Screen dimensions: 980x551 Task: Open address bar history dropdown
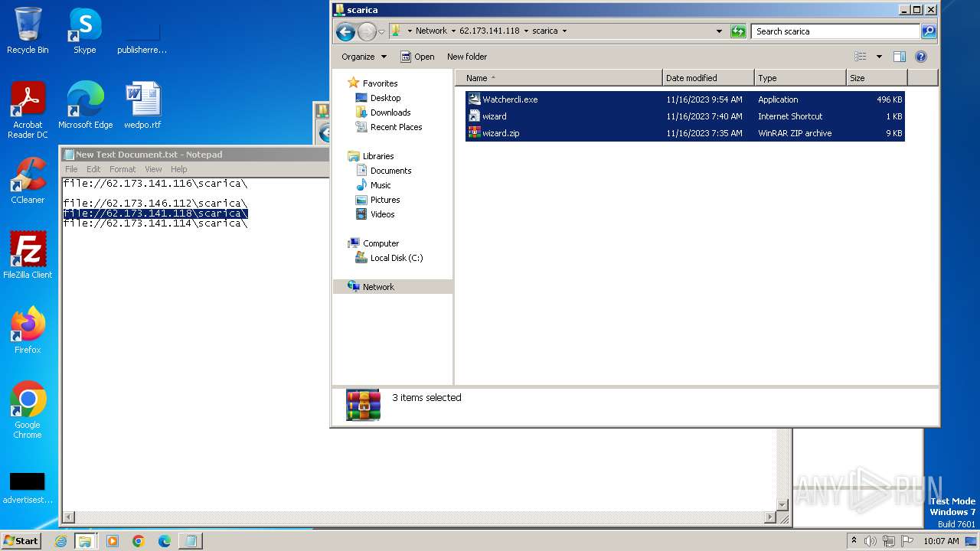coord(719,31)
